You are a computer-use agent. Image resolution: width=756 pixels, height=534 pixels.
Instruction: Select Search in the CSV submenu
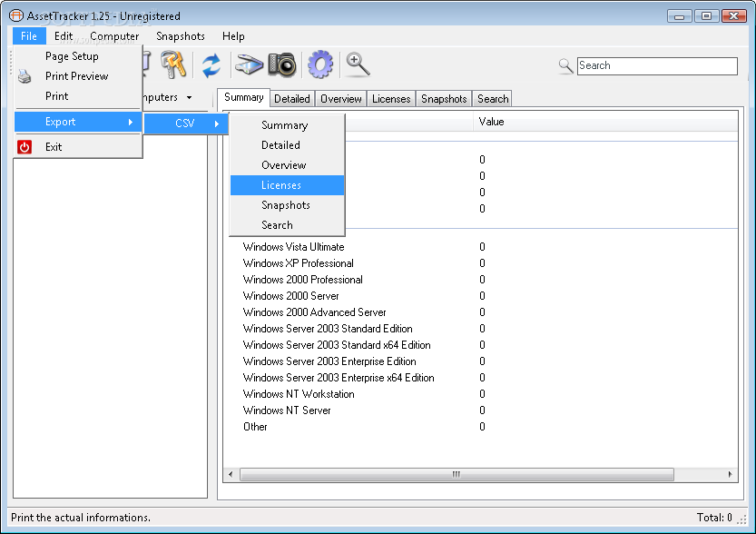point(288,225)
